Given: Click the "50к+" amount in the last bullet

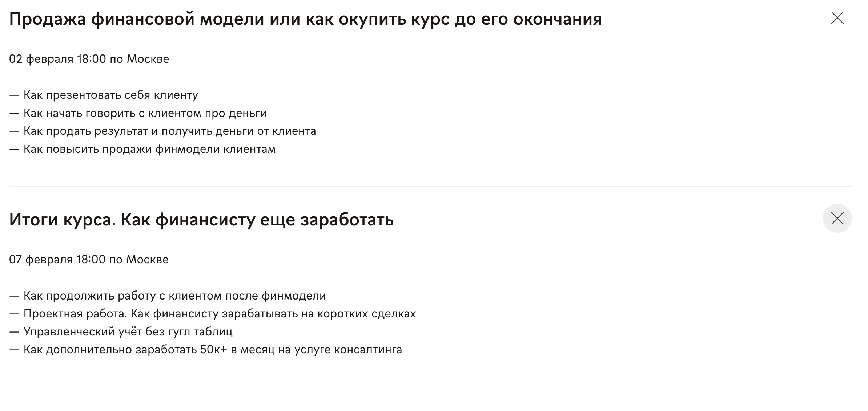Looking at the screenshot, I should click(x=213, y=350).
